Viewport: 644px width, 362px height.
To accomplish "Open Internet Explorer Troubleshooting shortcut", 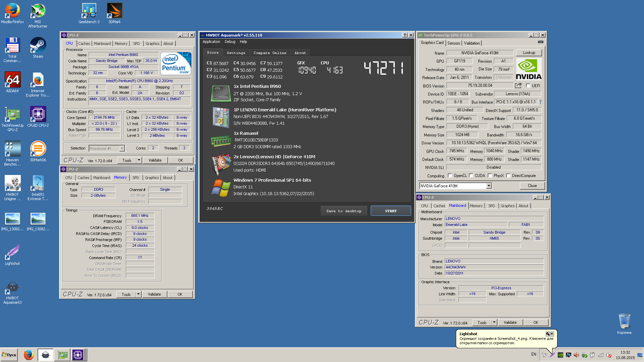I will tap(38, 84).
